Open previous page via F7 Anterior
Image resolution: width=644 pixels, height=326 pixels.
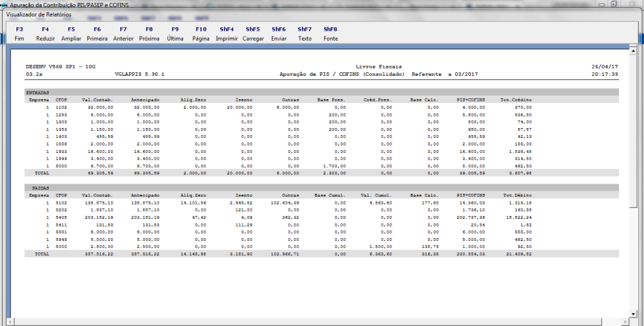click(123, 34)
